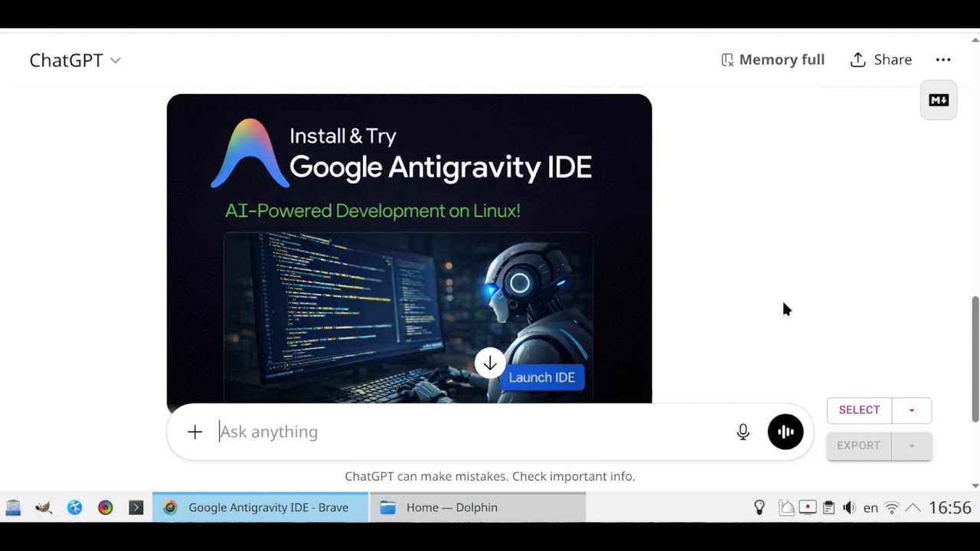Open the terminal from the taskbar
Image resolution: width=980 pixels, height=551 pixels.
click(136, 507)
